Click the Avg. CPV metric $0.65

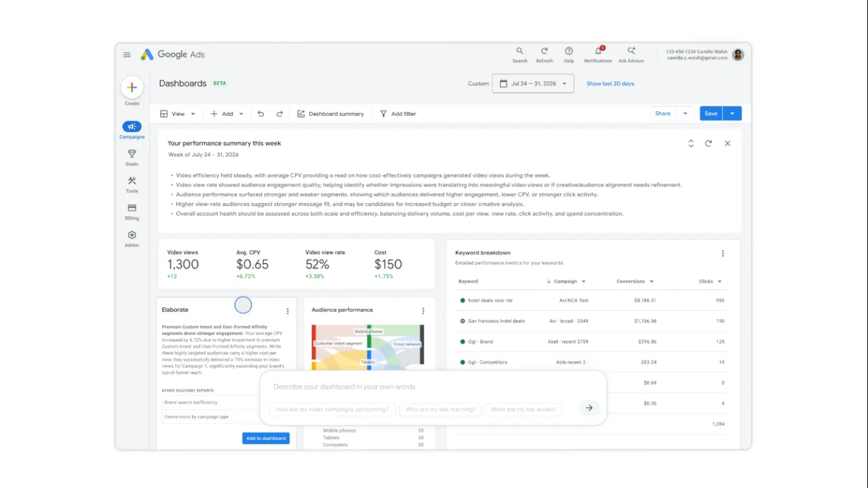pyautogui.click(x=252, y=264)
